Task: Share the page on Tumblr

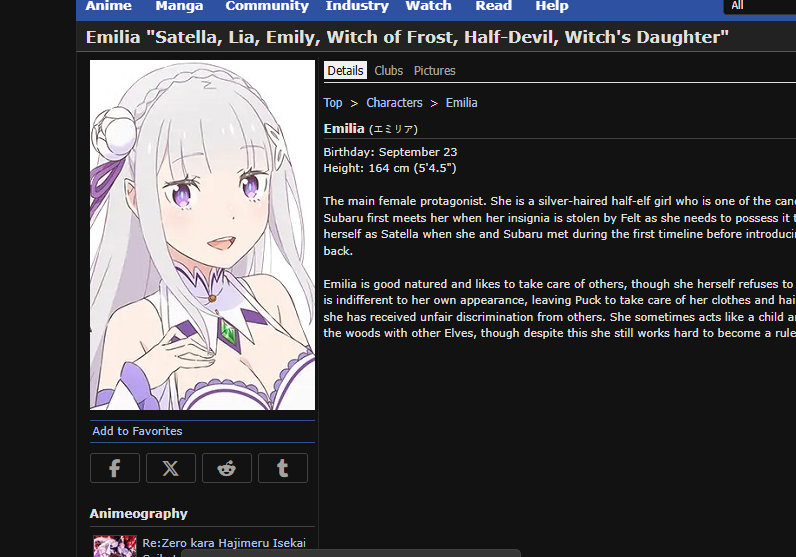Action: point(283,468)
